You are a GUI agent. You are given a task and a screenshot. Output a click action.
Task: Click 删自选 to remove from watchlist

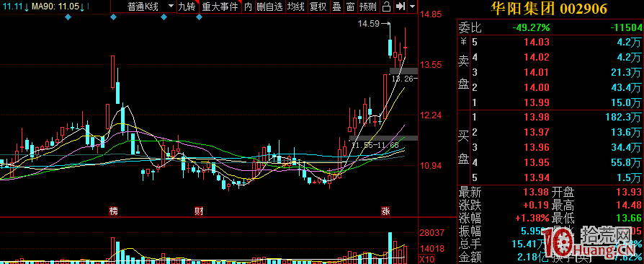(269, 6)
